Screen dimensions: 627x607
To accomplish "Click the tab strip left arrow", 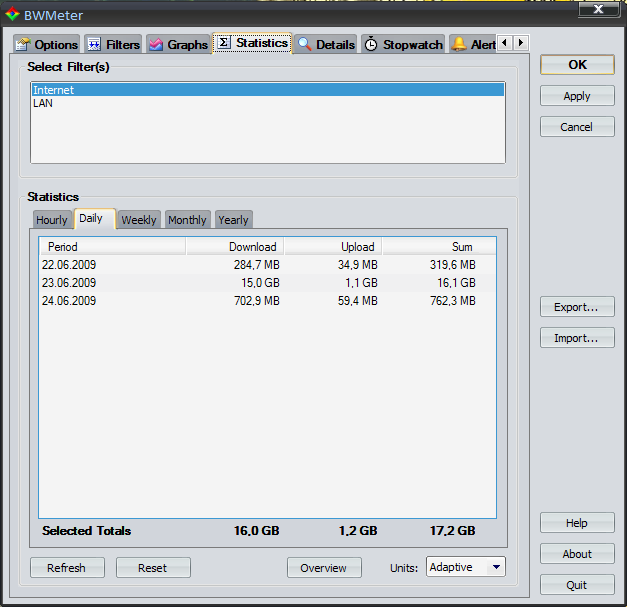I will [505, 43].
